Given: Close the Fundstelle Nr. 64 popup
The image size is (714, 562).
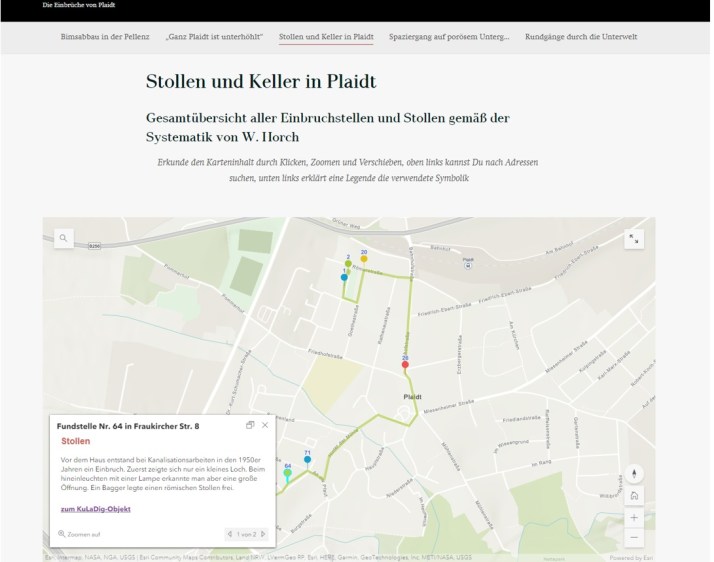Looking at the screenshot, I should [x=265, y=425].
